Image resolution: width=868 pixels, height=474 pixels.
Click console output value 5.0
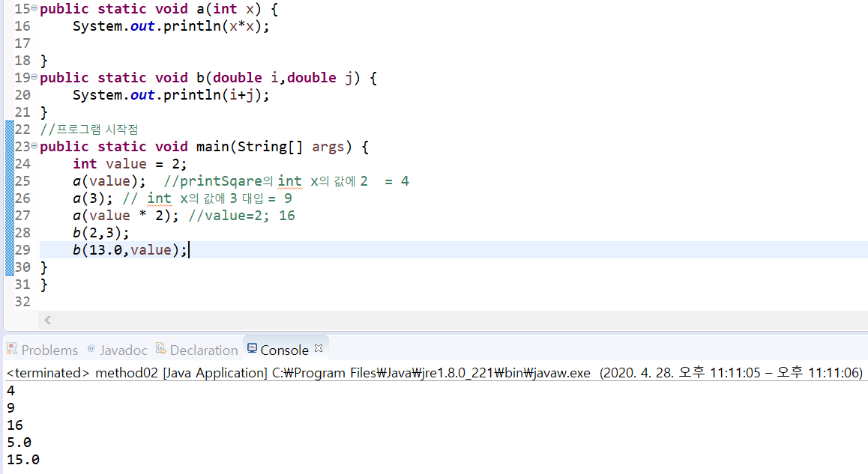[19, 443]
